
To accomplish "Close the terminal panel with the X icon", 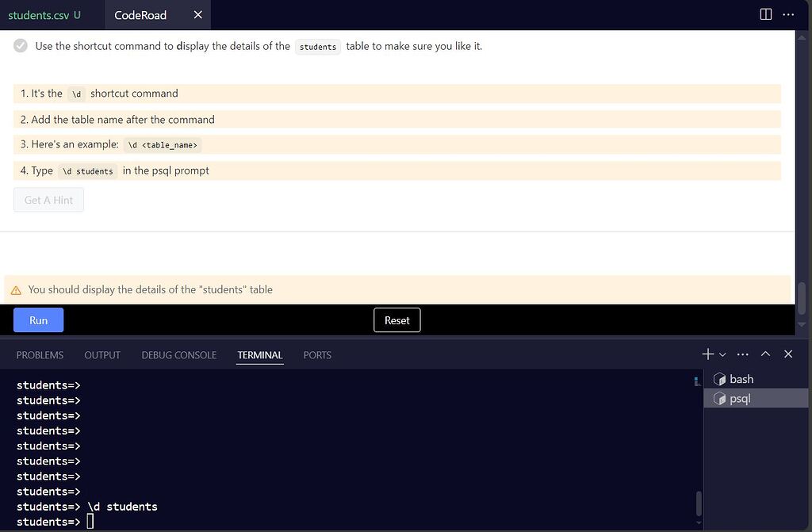I will point(787,354).
